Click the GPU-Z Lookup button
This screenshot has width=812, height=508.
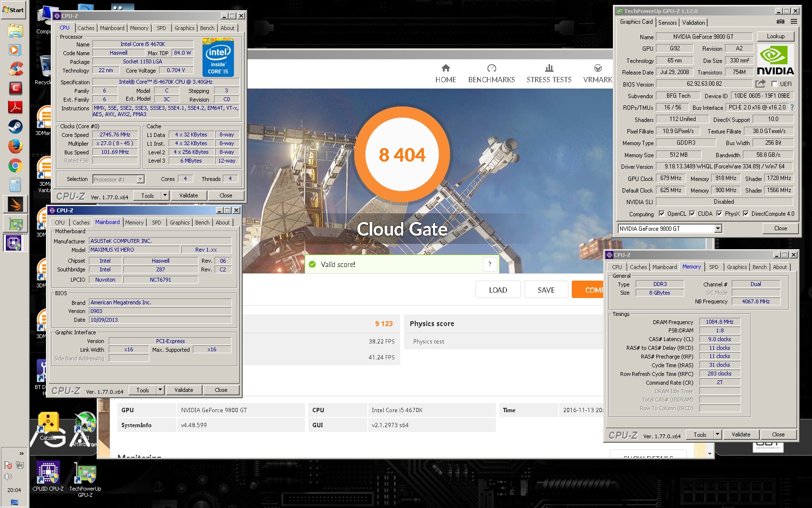[x=775, y=36]
